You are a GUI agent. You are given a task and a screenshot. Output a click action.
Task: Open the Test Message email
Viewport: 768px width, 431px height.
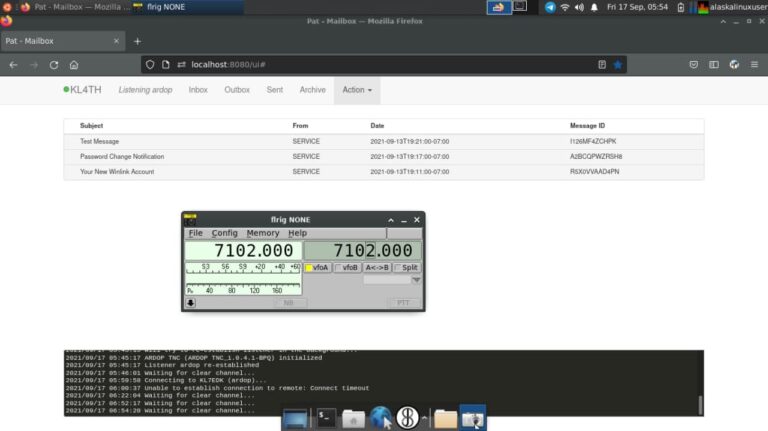click(99, 142)
